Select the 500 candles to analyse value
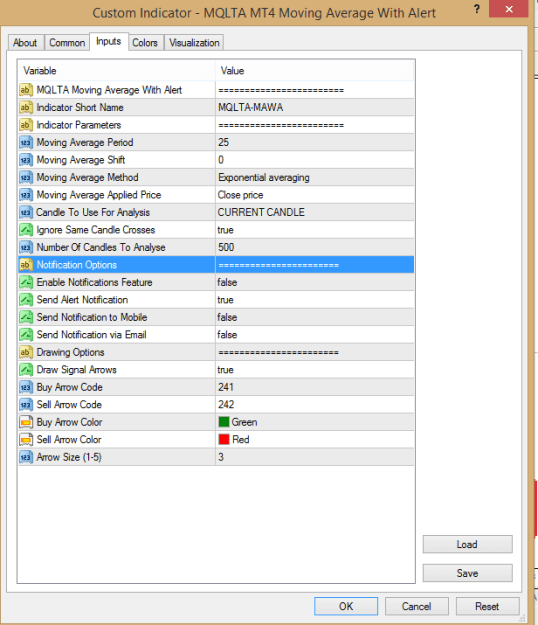 point(226,248)
